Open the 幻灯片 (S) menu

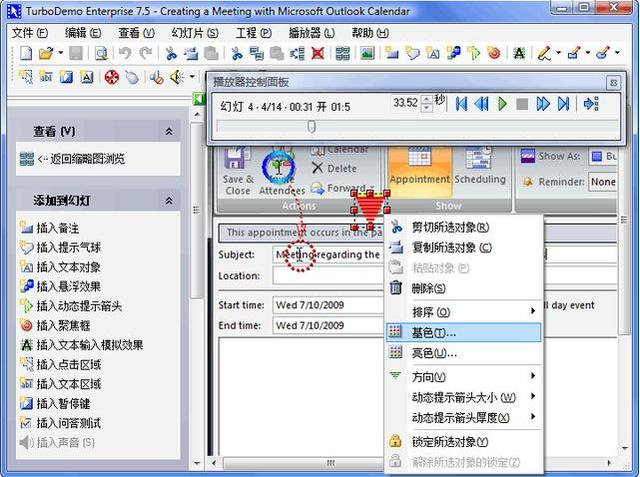tap(195, 33)
